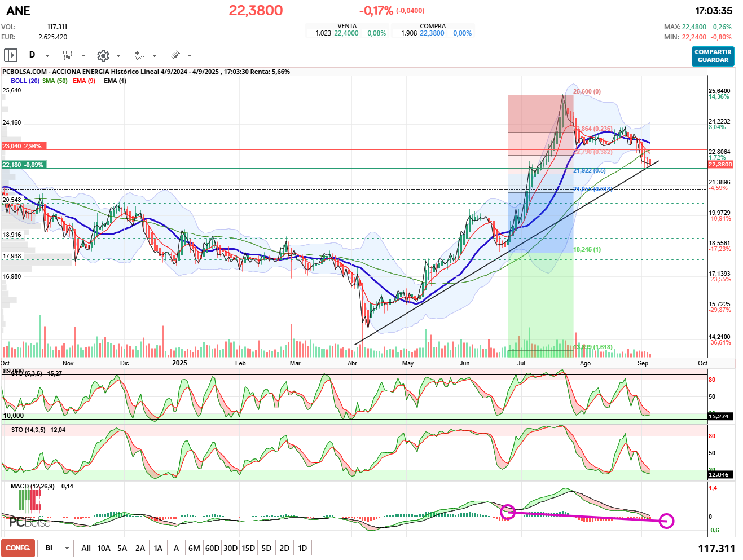Viewport: 743px width, 560px height.
Task: Click the red 23,040 price level tag
Action: click(24, 146)
